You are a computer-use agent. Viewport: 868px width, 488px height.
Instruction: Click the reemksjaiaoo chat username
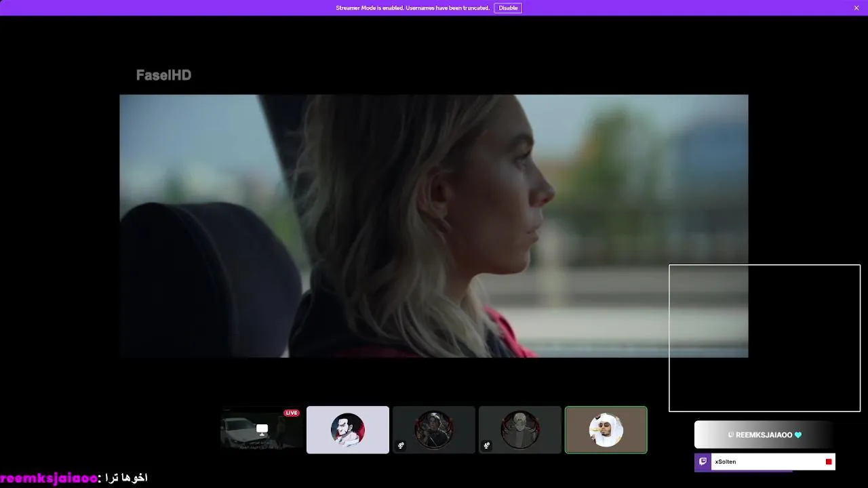48,478
